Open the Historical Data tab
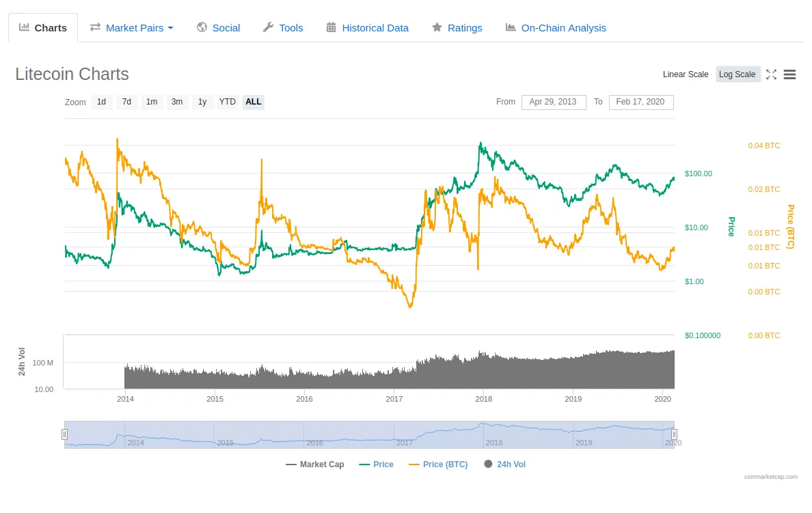 coord(367,28)
